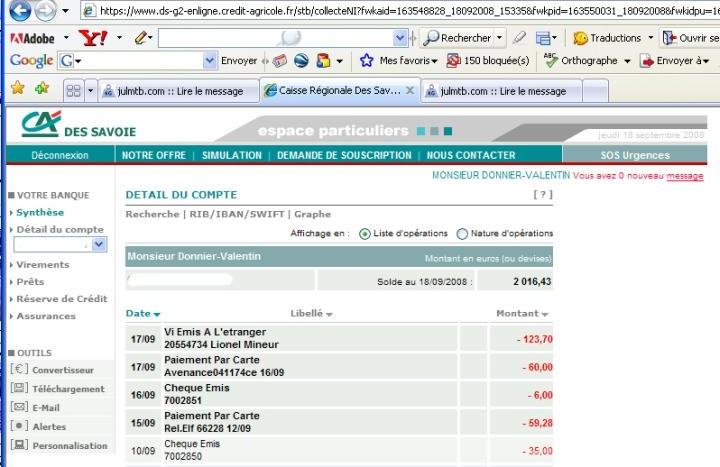Screen dimensions: 720x467
Task: Open the NOTRE OFFRE menu
Action: pyautogui.click(x=153, y=155)
